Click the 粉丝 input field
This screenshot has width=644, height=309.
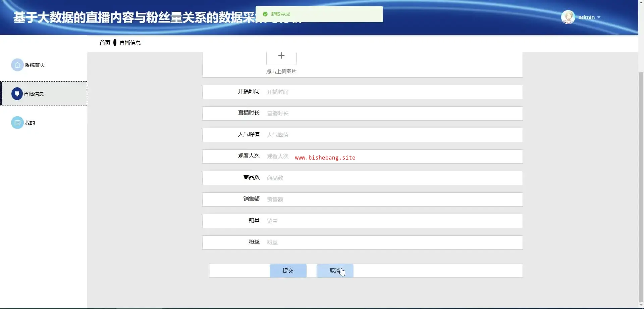(393, 242)
